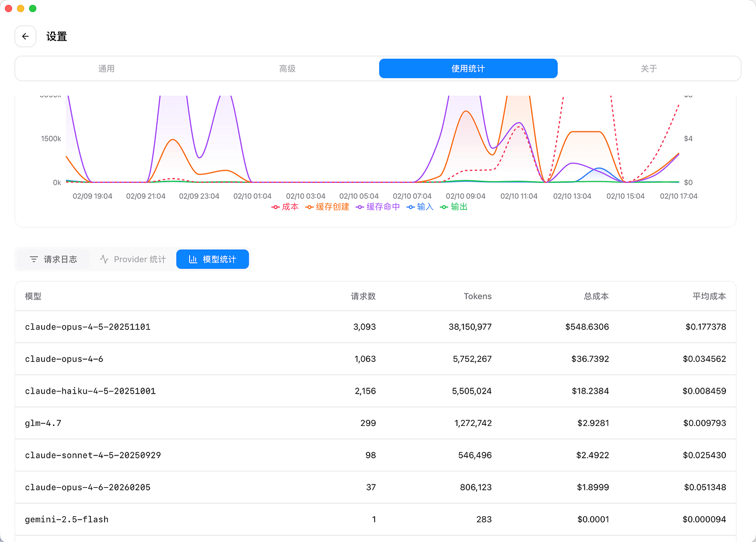Click the 02/10 13:04 axis label
The height and width of the screenshot is (542, 756).
pos(572,196)
